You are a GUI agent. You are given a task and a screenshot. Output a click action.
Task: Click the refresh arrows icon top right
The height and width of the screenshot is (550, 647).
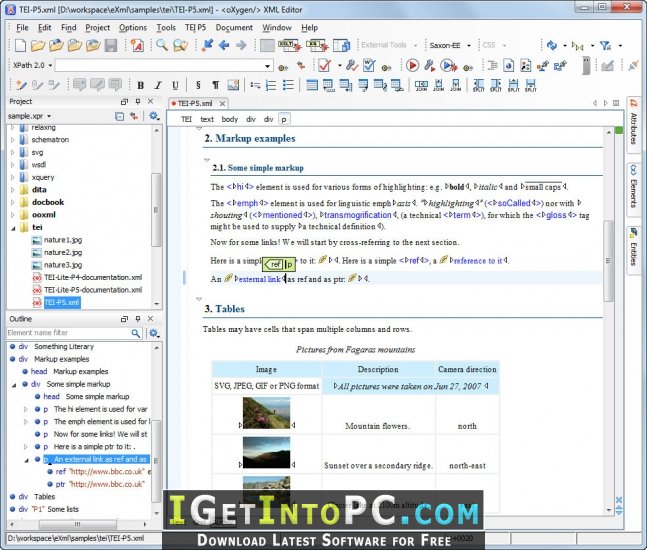pyautogui.click(x=552, y=45)
